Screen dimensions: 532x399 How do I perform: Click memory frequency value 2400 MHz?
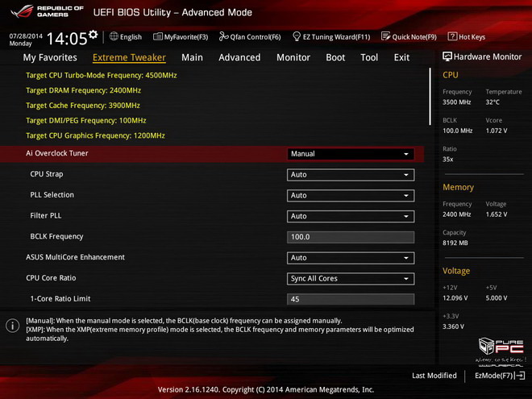click(x=457, y=214)
